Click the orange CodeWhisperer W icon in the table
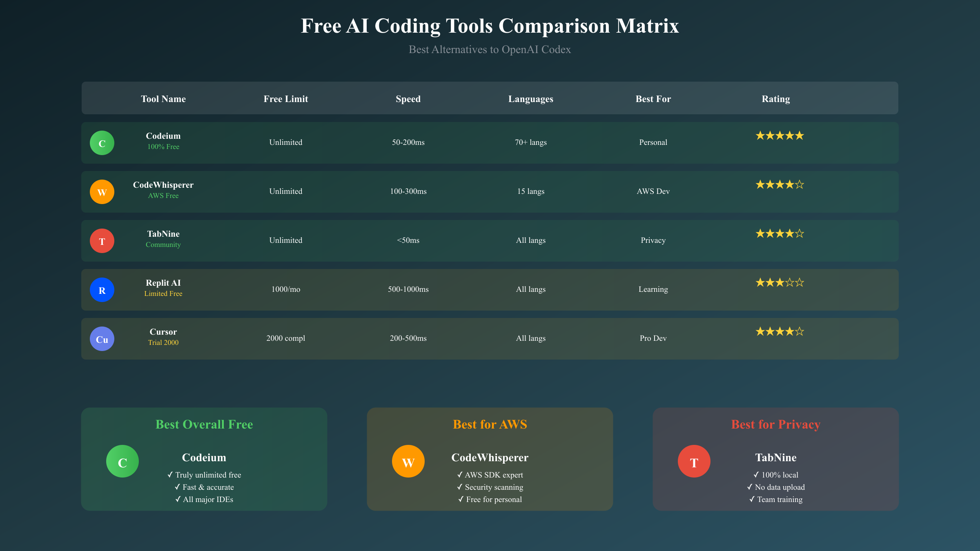The image size is (980, 551). pyautogui.click(x=102, y=192)
